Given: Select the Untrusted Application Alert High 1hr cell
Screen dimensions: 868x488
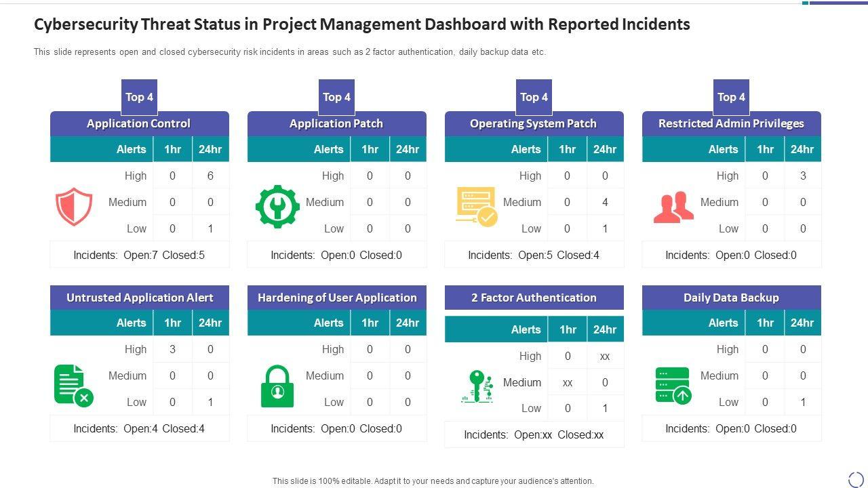Looking at the screenshot, I should (x=172, y=349).
